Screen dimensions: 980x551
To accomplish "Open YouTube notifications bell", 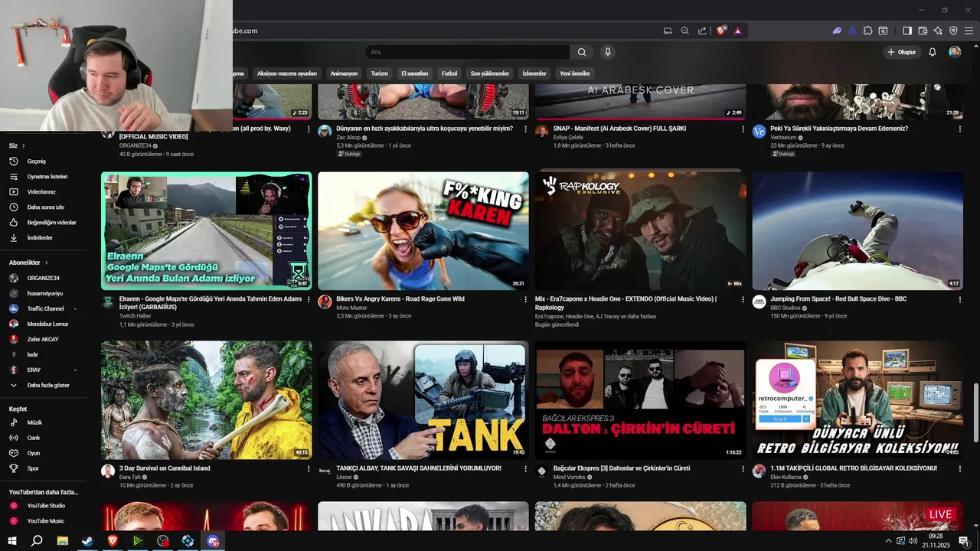I will click(x=933, y=52).
